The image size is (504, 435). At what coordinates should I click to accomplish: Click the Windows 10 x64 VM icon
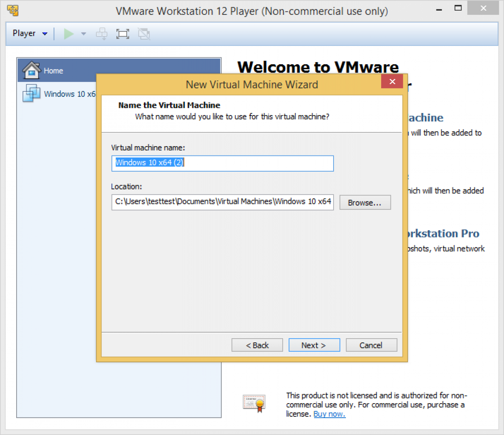point(31,93)
